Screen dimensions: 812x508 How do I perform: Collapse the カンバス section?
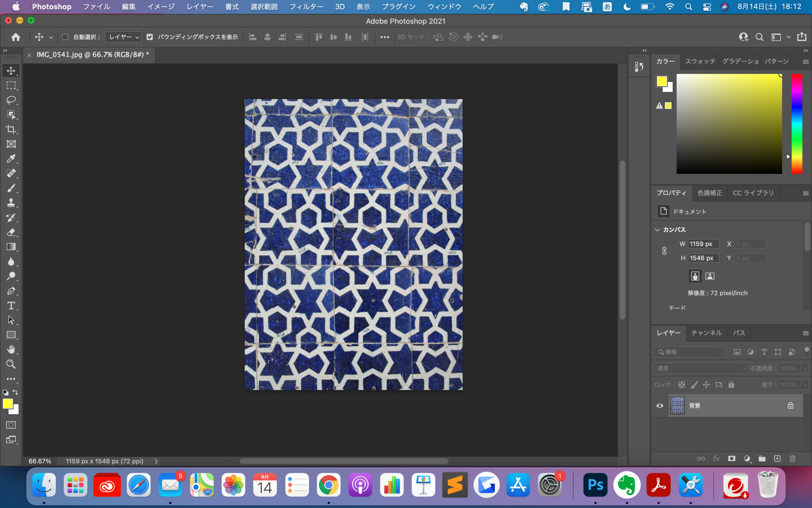[x=657, y=230]
